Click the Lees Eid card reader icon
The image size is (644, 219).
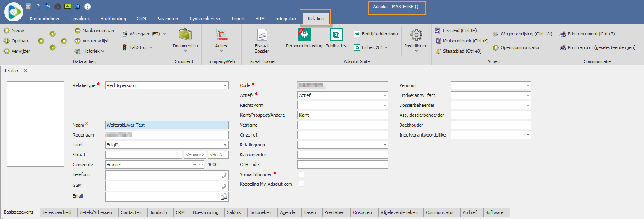point(438,31)
